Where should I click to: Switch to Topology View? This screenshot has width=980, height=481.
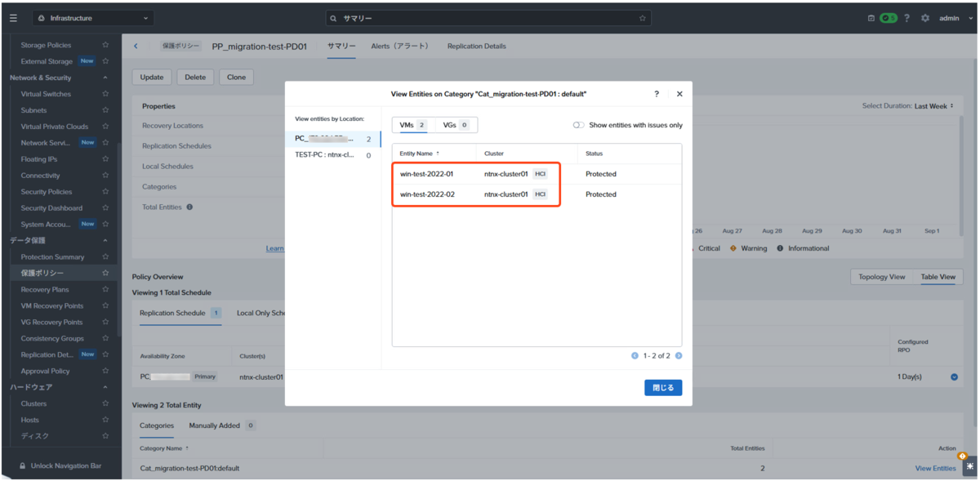tap(882, 277)
